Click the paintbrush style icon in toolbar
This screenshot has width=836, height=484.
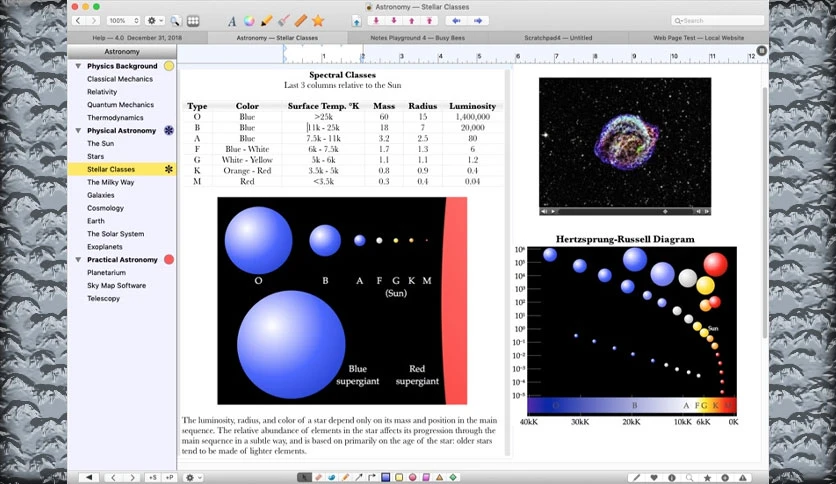tap(284, 21)
